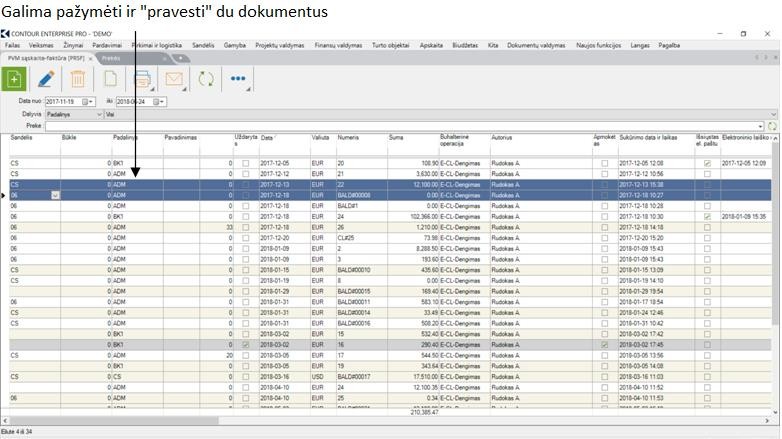The width and height of the screenshot is (782, 439).
Task: Sort by the Suma column header
Action: point(396,137)
